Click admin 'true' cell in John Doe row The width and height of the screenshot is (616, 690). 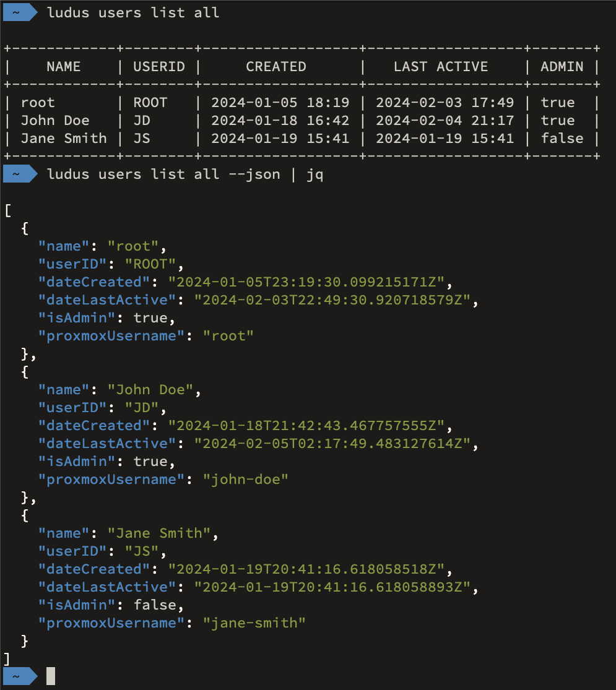(557, 121)
